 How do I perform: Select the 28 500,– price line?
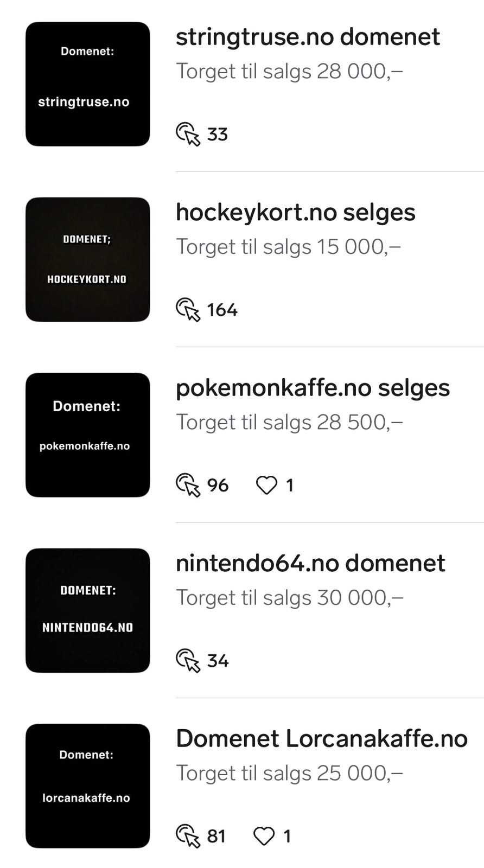point(289,422)
